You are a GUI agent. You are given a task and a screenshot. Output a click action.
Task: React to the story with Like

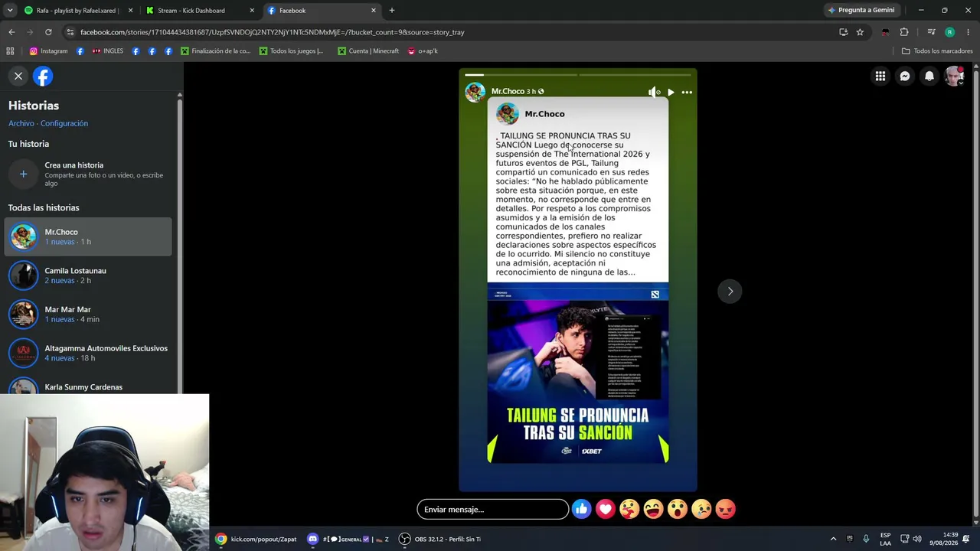(582, 509)
